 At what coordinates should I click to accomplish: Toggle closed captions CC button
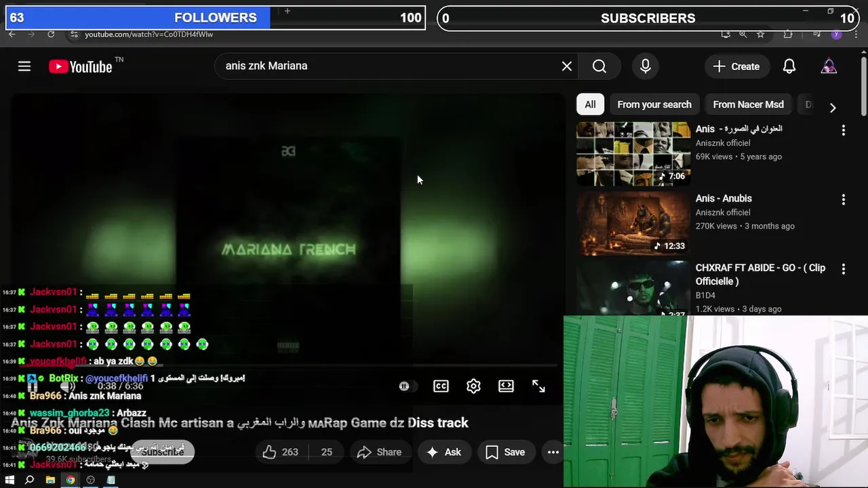(441, 386)
